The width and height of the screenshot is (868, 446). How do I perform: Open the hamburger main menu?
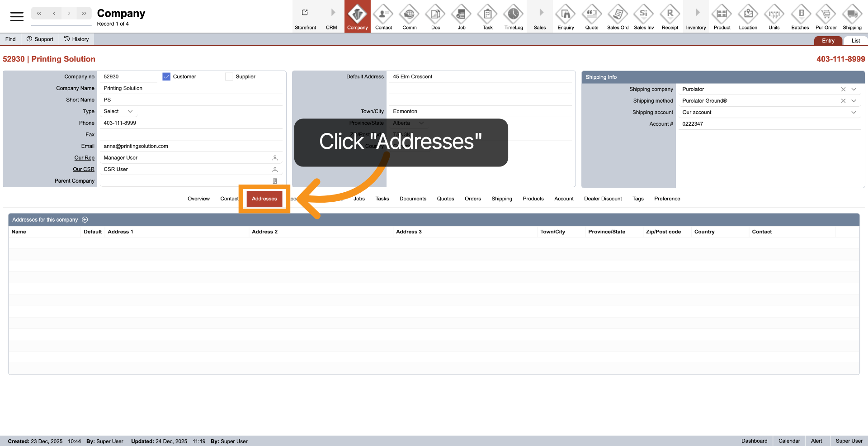coord(17,17)
